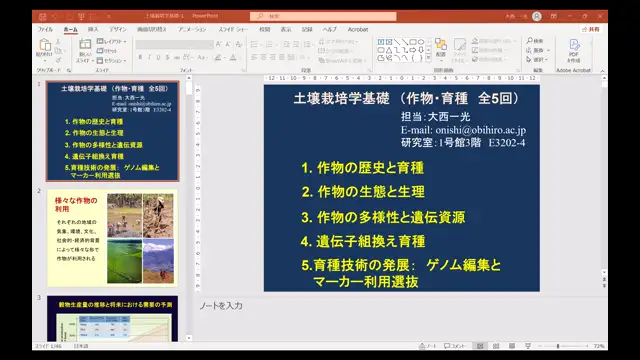Click the Copy icon in clipboard group
640x360 pixels.
coord(58,51)
